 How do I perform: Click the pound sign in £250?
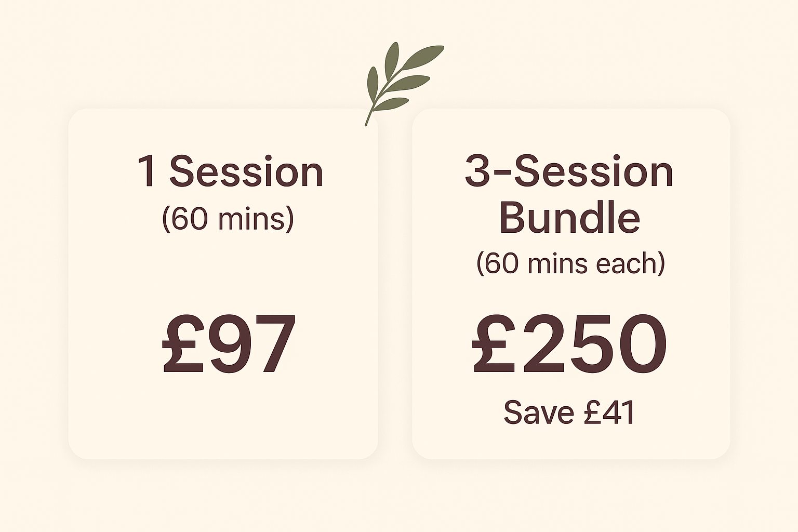pos(494,344)
